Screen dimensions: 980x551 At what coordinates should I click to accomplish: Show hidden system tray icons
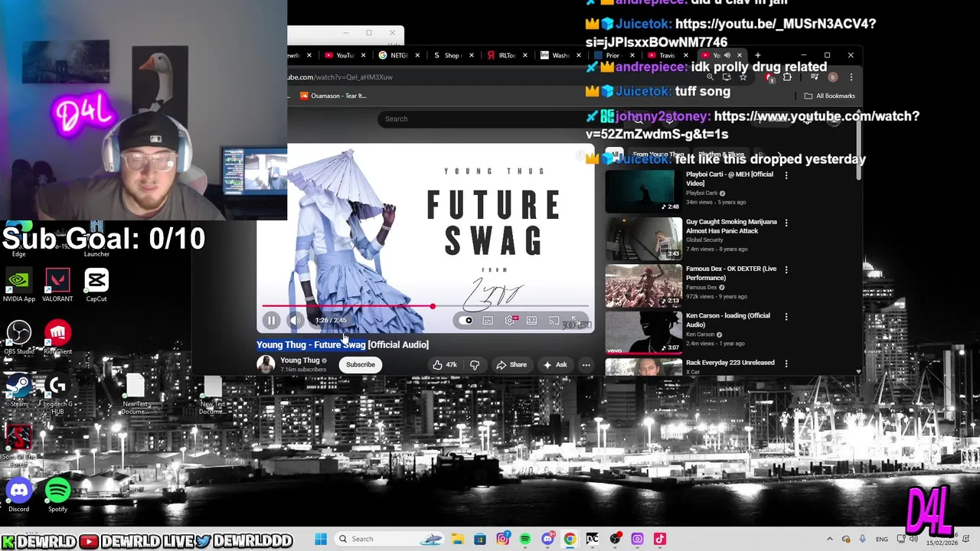[x=830, y=539]
